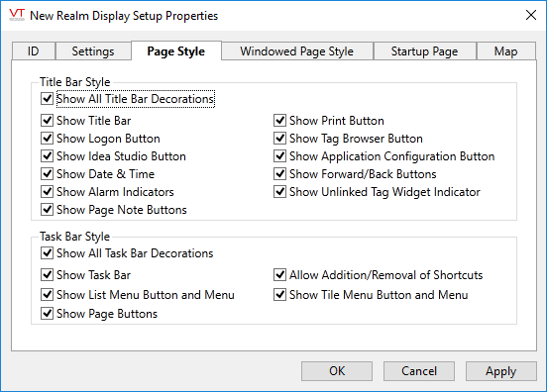This screenshot has height=392, width=547.
Task: Toggle the Show Title Bar checkbox
Action: click(47, 120)
